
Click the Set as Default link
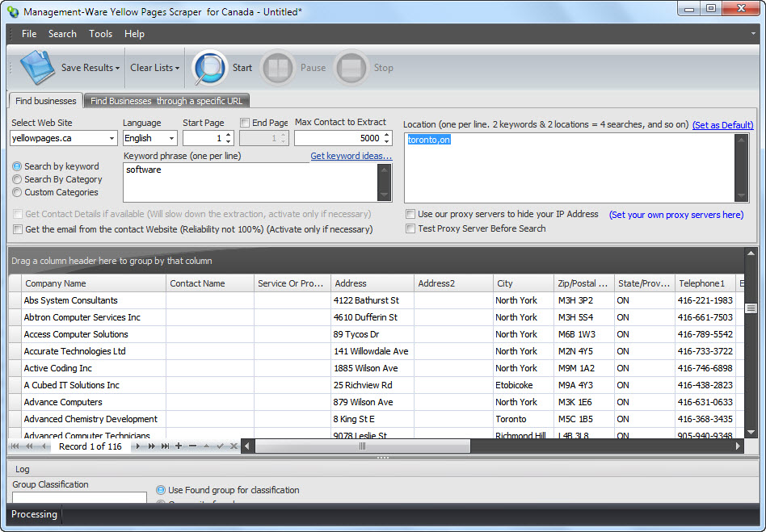(723, 125)
